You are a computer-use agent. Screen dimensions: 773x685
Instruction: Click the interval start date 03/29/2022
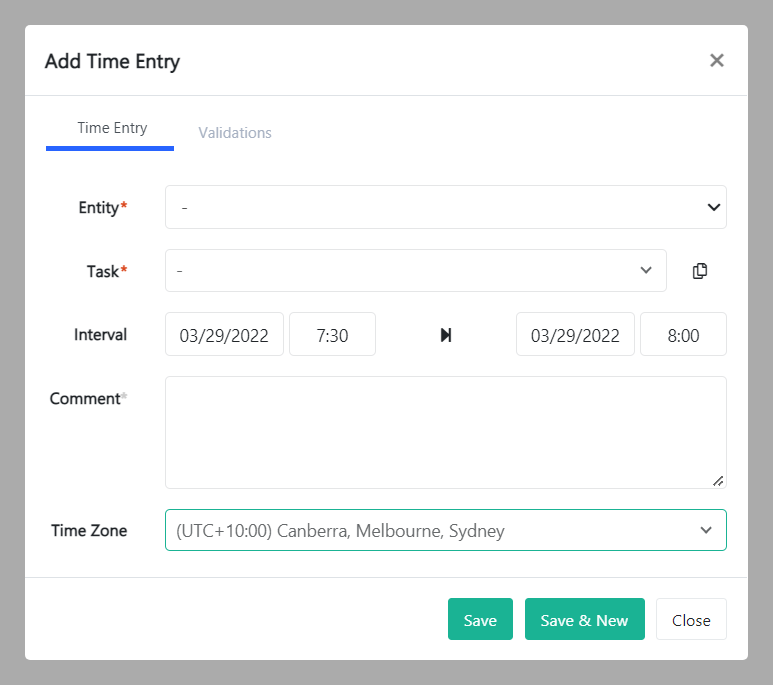[x=224, y=335]
